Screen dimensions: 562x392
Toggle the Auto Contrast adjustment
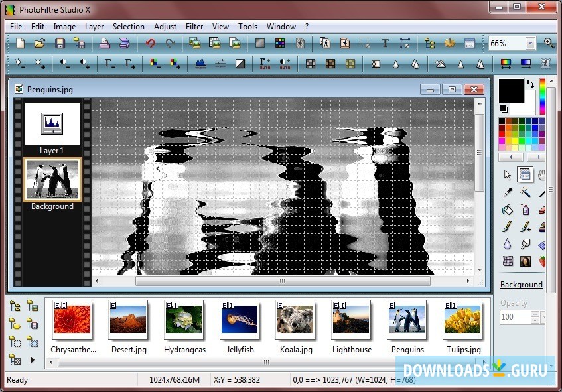[x=284, y=64]
